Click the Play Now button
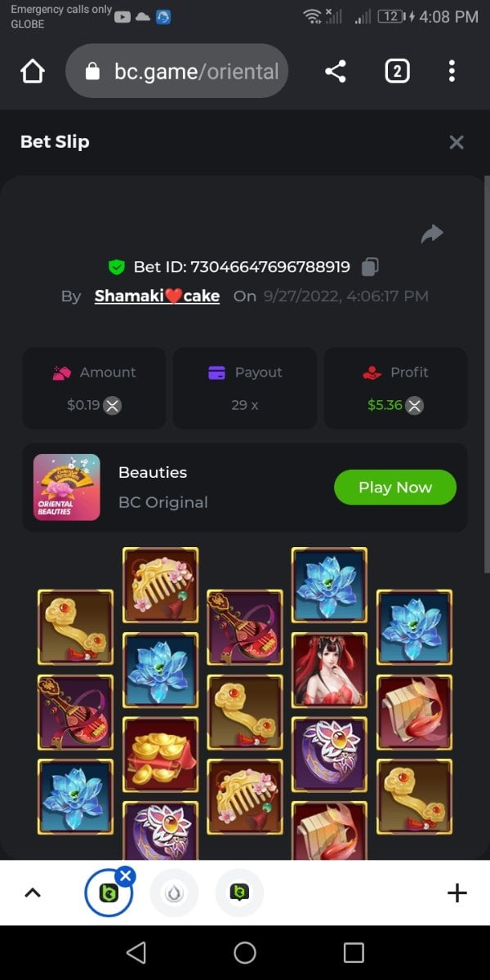 (395, 488)
